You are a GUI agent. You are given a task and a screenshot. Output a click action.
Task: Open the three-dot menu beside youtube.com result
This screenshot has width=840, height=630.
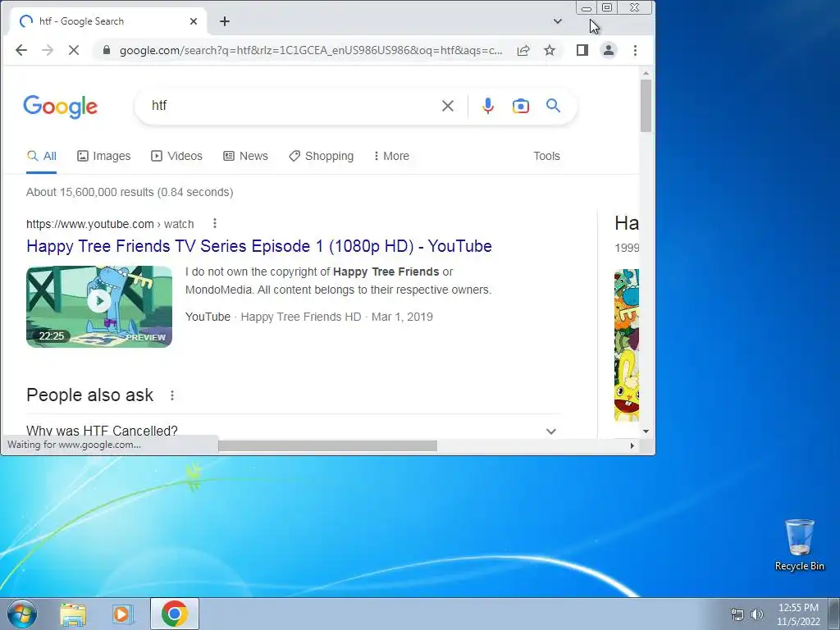click(x=215, y=223)
